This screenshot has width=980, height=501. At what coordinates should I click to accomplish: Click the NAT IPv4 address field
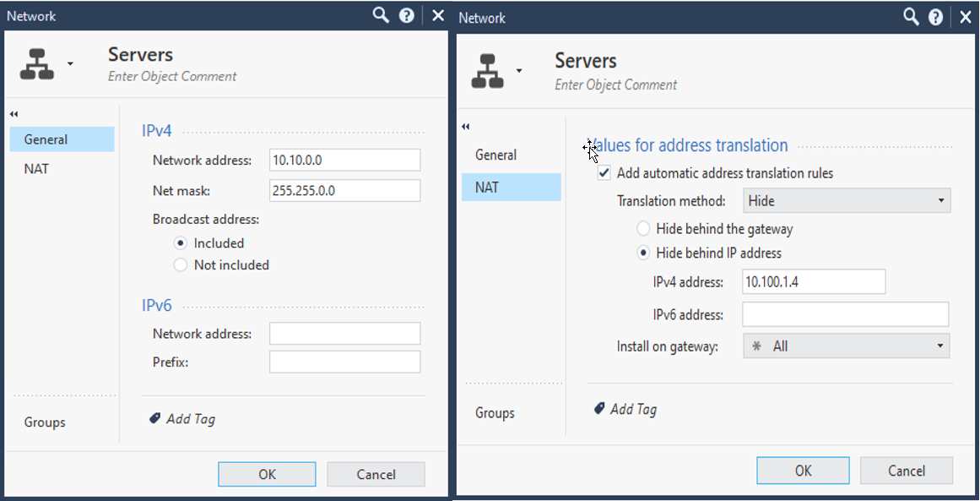(x=814, y=282)
